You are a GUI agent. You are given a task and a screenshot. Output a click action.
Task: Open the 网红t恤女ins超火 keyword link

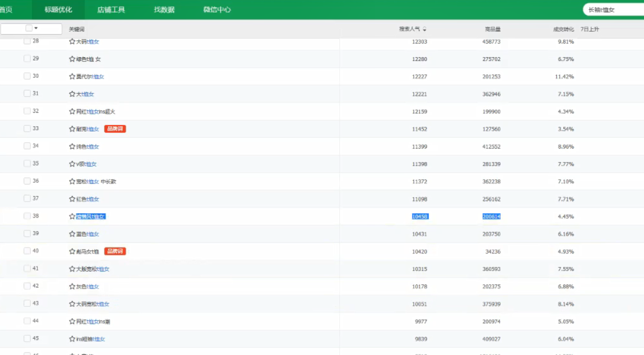95,112
